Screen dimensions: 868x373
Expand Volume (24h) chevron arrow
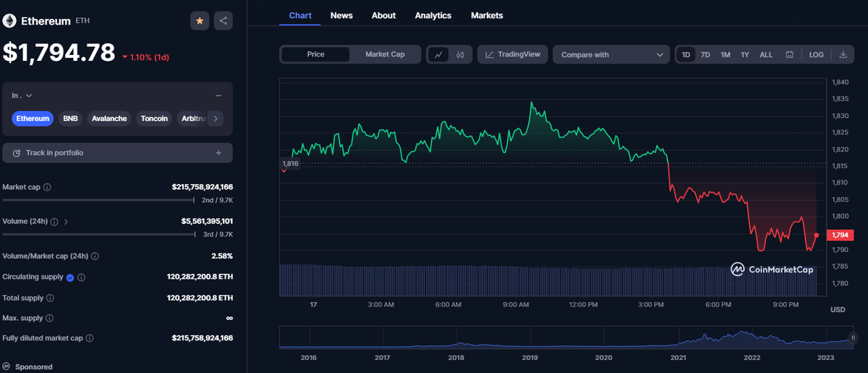pyautogui.click(x=66, y=222)
